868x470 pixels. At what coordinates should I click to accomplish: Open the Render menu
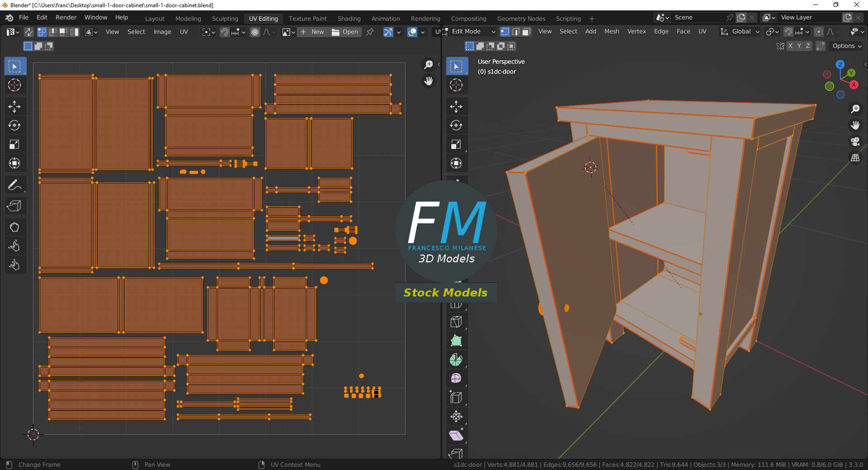click(66, 17)
